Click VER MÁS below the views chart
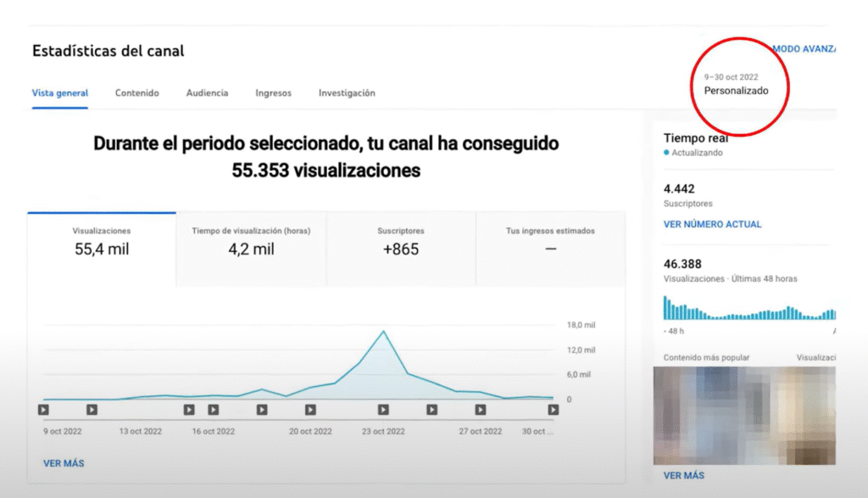This screenshot has height=498, width=868. coord(64,464)
